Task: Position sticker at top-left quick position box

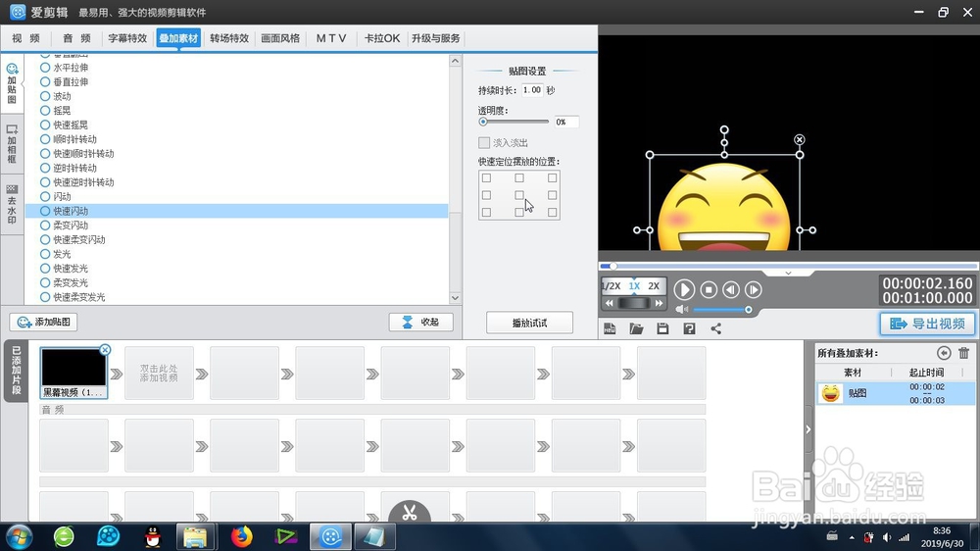Action: coord(486,178)
